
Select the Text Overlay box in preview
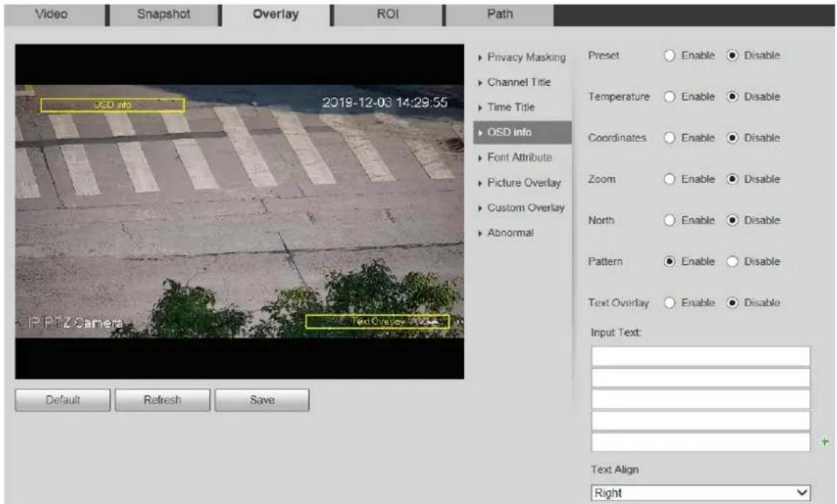377,321
